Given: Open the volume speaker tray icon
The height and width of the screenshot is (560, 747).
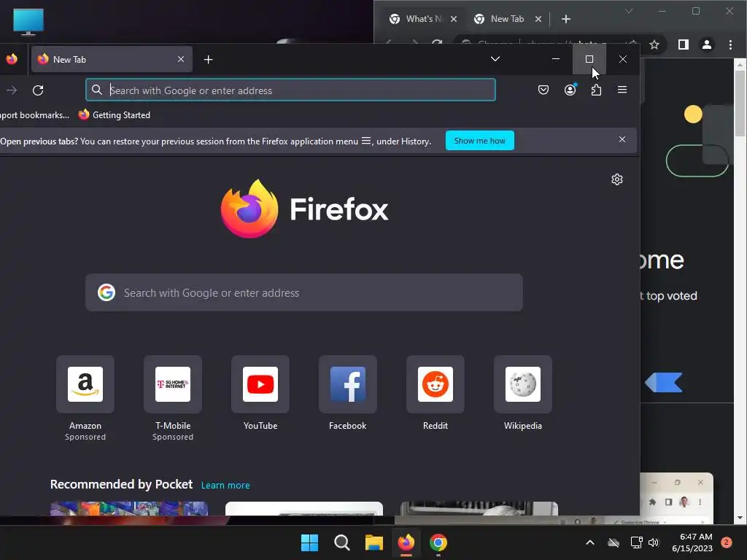Looking at the screenshot, I should click(654, 542).
